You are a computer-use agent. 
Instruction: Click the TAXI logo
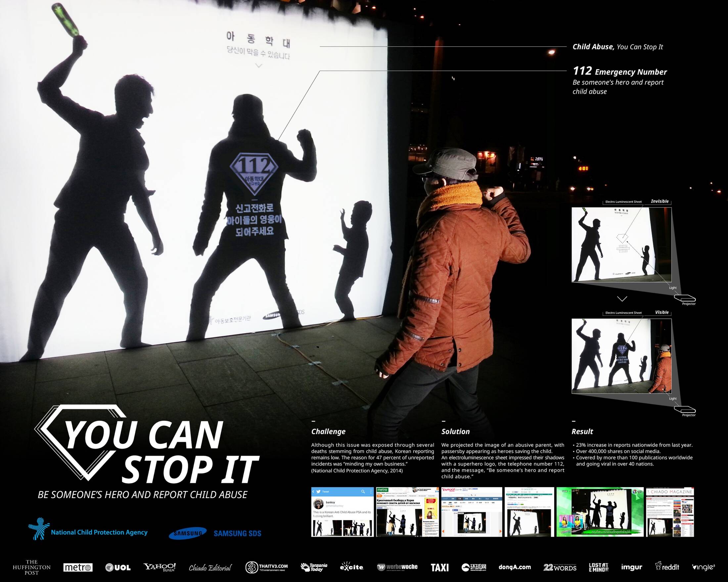tap(440, 567)
